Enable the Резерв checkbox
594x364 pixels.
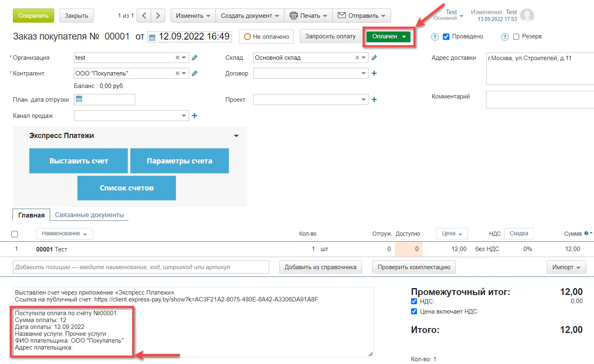pos(516,37)
